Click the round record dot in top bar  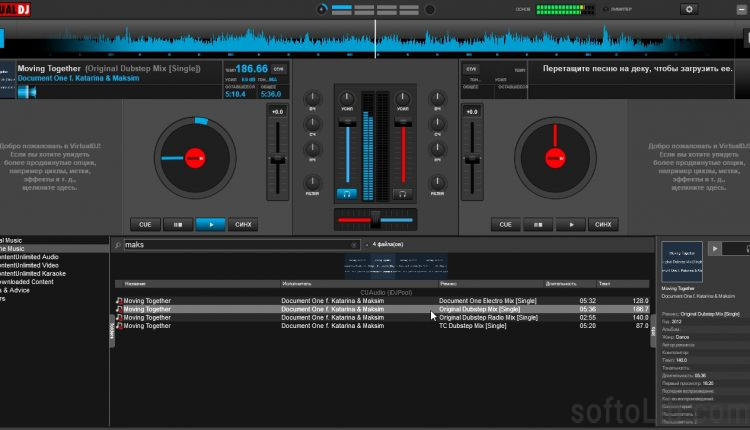click(x=430, y=9)
